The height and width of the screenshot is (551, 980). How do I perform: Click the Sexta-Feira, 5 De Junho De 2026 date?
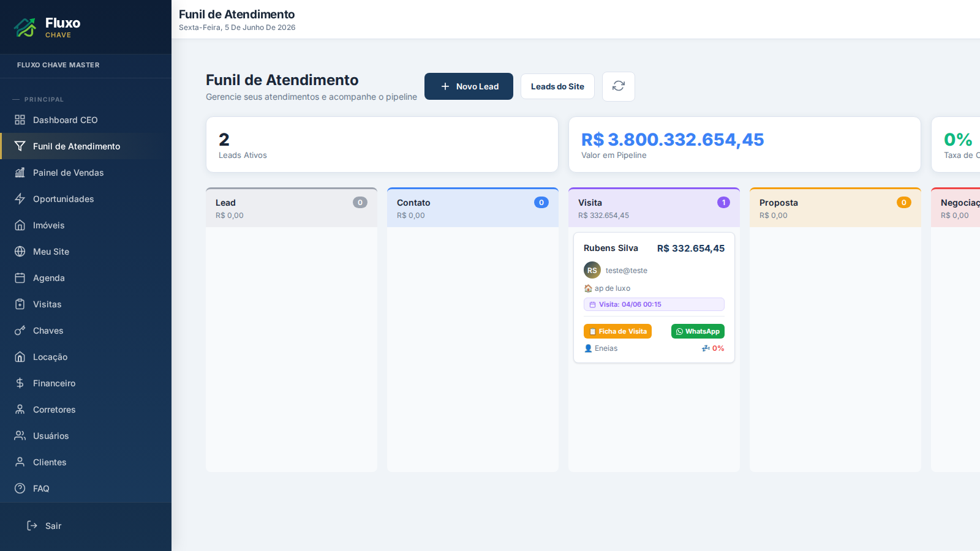(x=237, y=28)
